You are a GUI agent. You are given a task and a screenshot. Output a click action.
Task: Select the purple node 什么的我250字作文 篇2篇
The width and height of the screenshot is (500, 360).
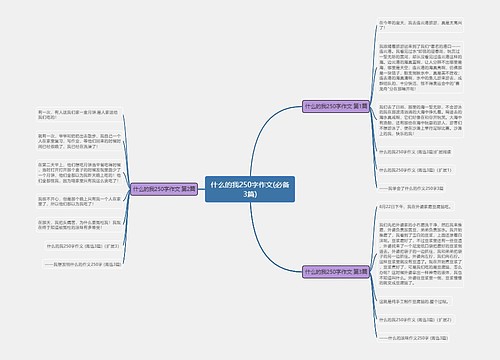164,189
